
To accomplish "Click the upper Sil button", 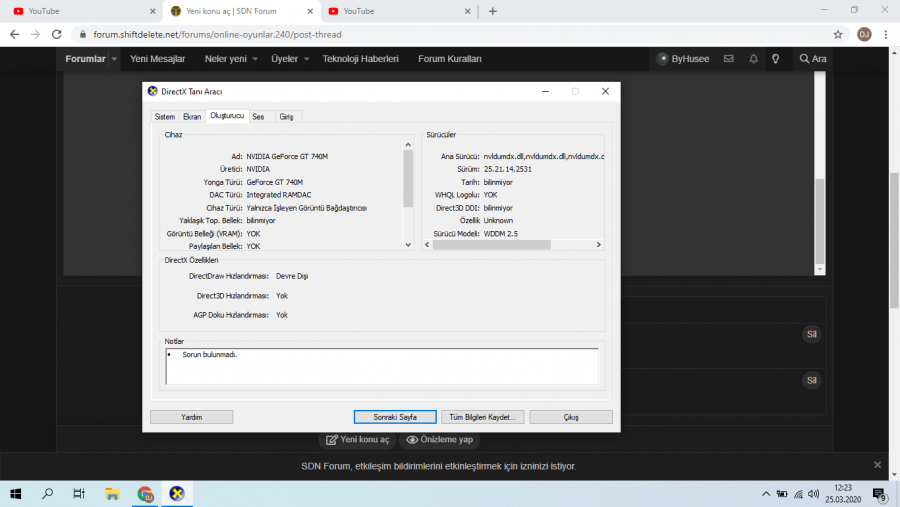I will click(812, 334).
